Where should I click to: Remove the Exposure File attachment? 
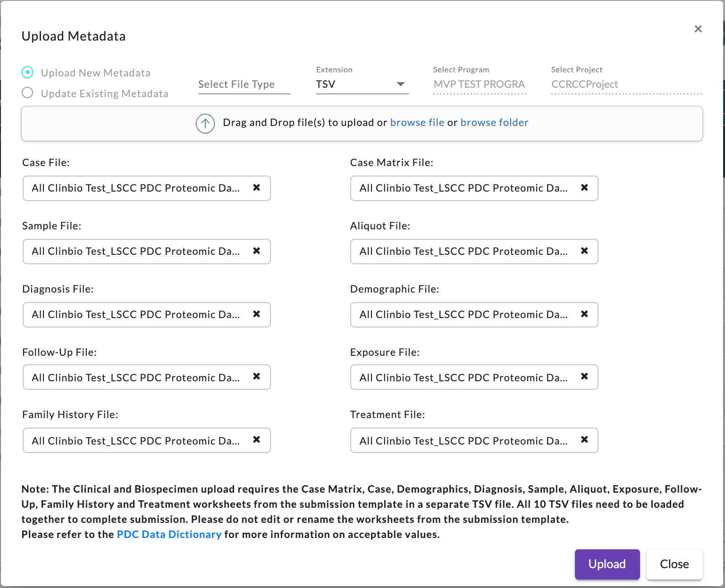(x=584, y=377)
